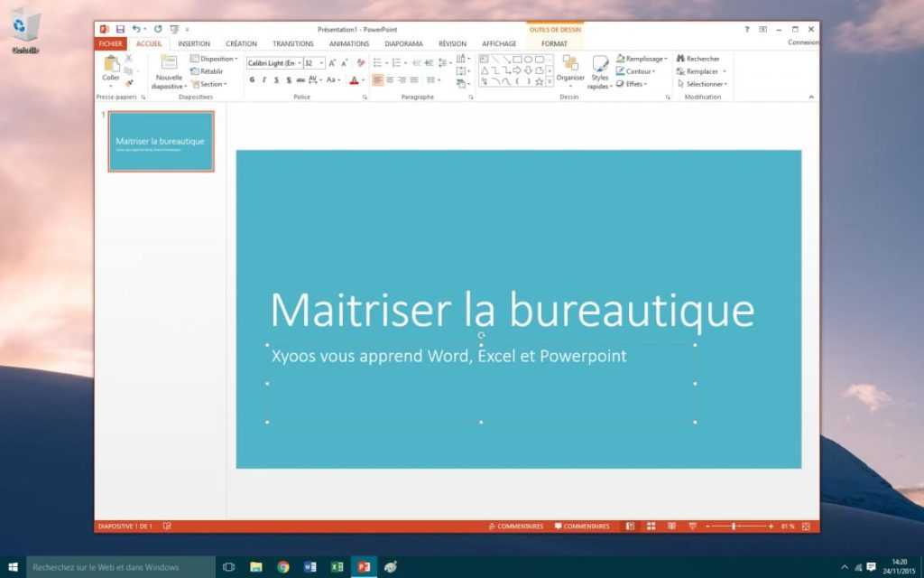
Task: Increase the list indent level
Action: click(429, 62)
